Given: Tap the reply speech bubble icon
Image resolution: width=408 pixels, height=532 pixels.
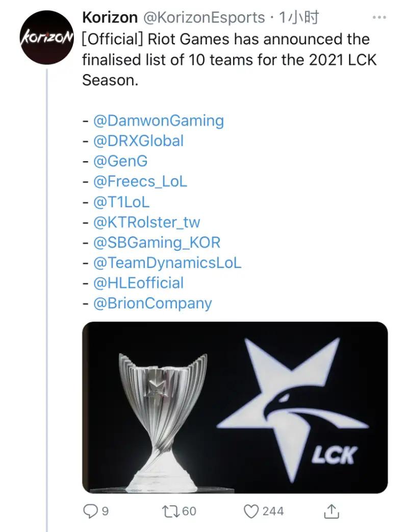Looking at the screenshot, I should coord(90,511).
